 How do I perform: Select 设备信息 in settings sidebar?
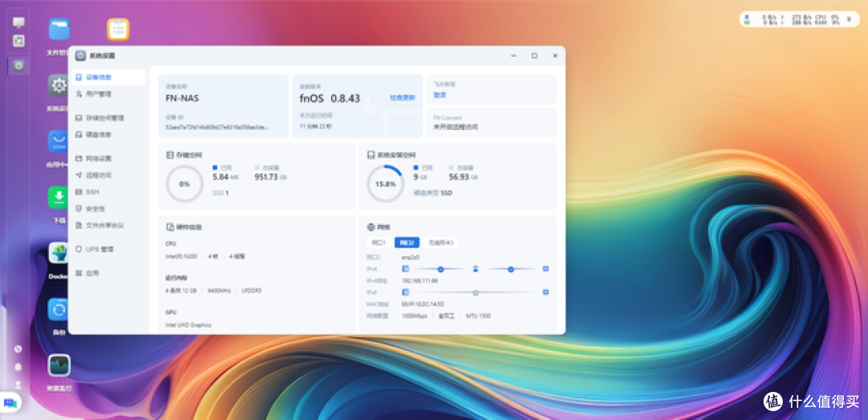pos(108,77)
